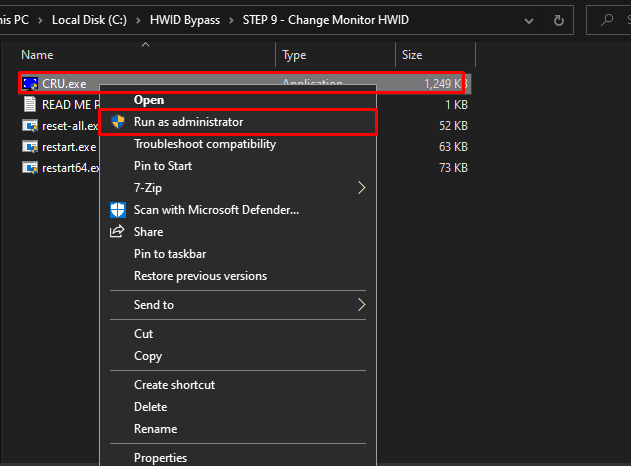Viewport: 631px width, 466px height.
Task: Click the Microsoft Defender shield icon
Action: click(x=118, y=210)
